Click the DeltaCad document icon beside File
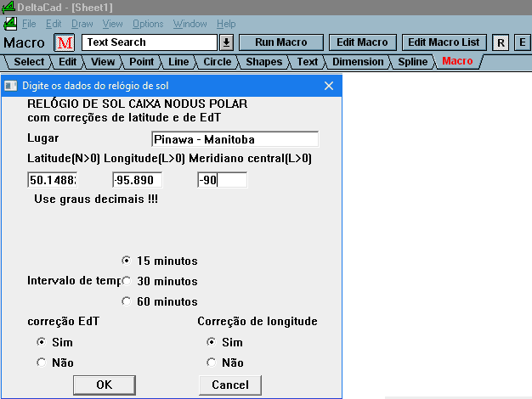The image size is (532, 399). (x=9, y=24)
